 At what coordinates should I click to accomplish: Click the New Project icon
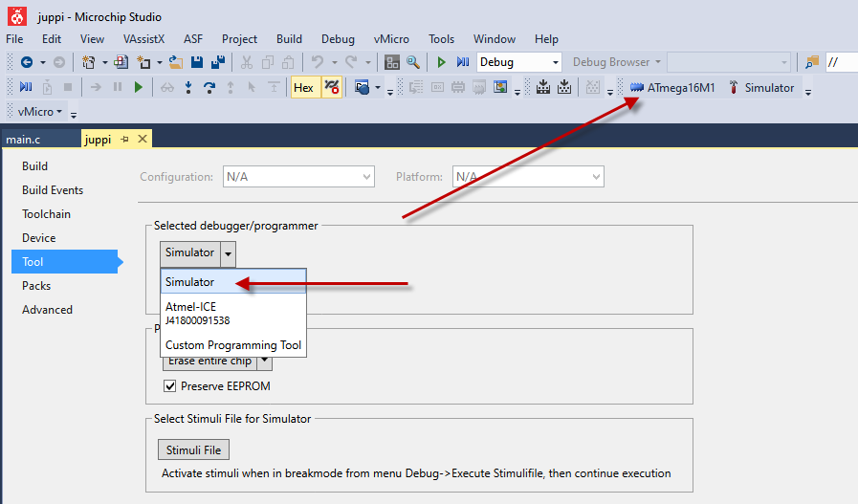(89, 62)
